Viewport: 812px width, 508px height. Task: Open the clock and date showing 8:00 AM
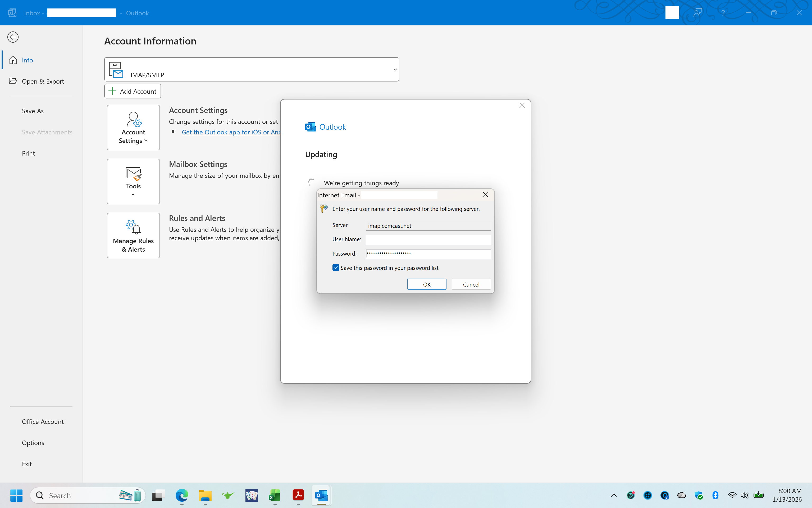click(x=787, y=495)
